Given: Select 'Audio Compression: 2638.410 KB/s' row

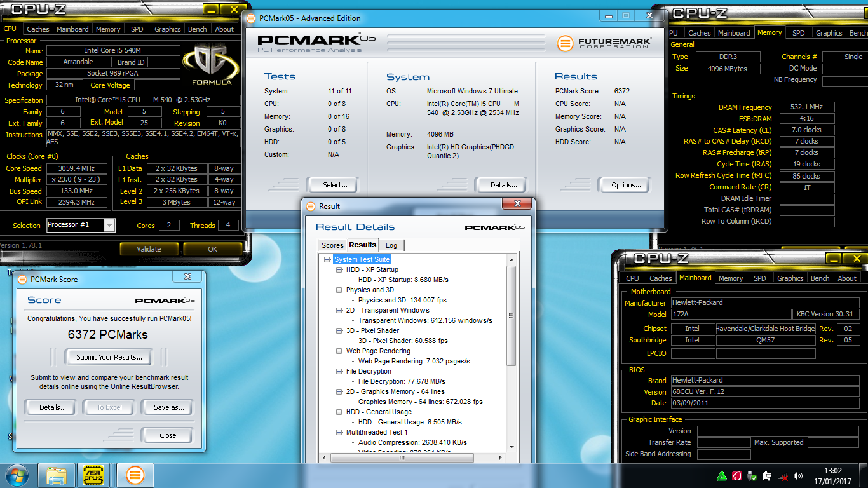Looking at the screenshot, I should click(x=412, y=442).
